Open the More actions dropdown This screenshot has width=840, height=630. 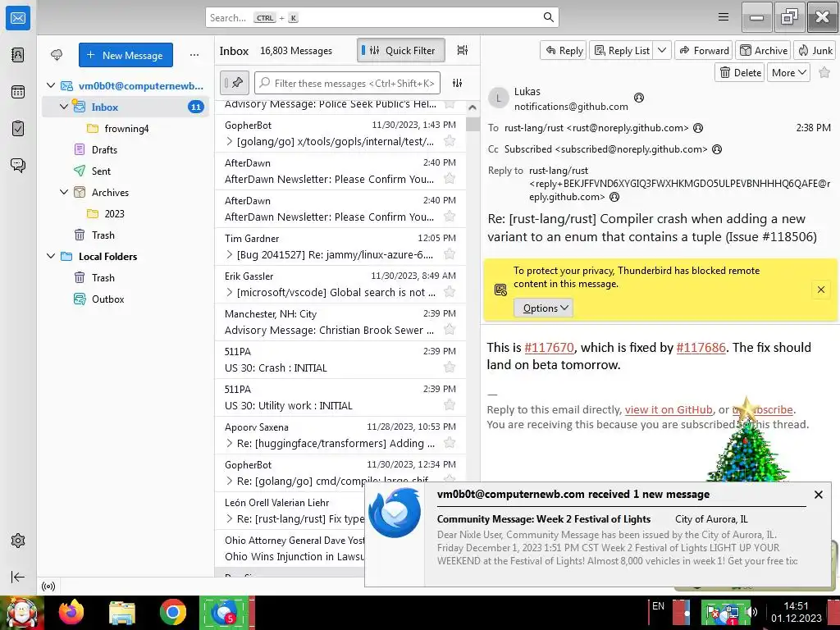point(788,72)
